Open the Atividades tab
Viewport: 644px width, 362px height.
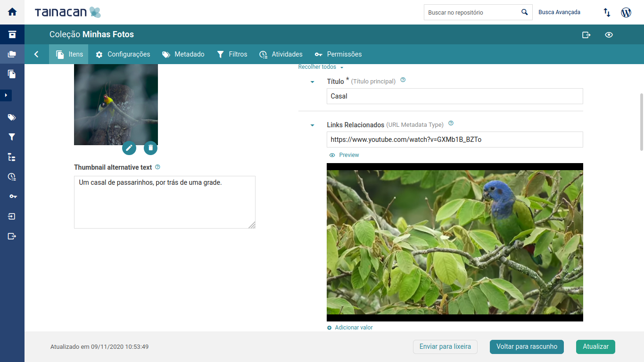coord(281,54)
